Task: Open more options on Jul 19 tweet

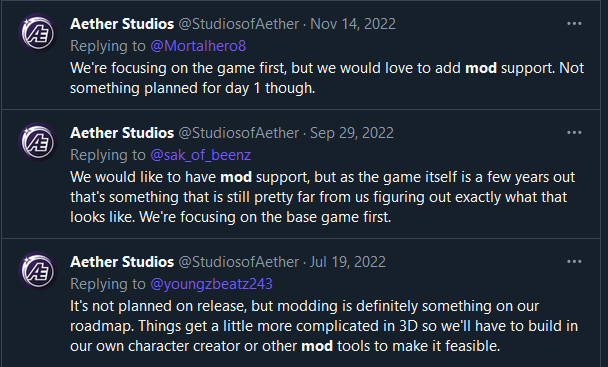Action: (574, 261)
